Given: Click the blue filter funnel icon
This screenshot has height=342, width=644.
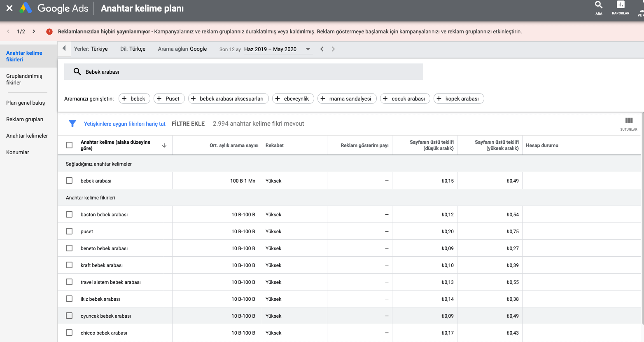Looking at the screenshot, I should coord(72,124).
